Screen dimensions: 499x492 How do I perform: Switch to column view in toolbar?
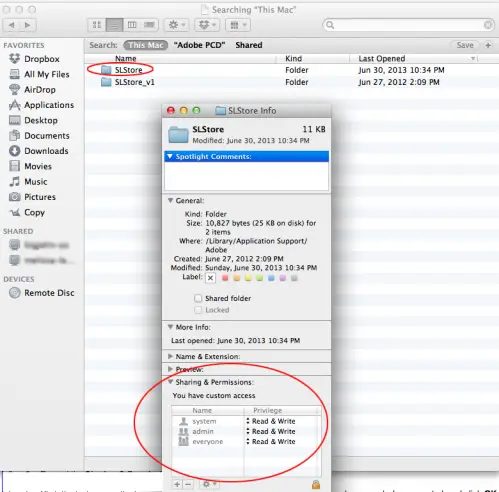tap(132, 25)
